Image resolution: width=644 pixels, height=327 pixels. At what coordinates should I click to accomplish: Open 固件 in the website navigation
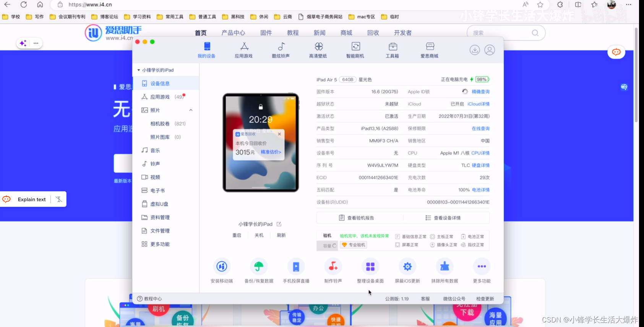coord(266,33)
